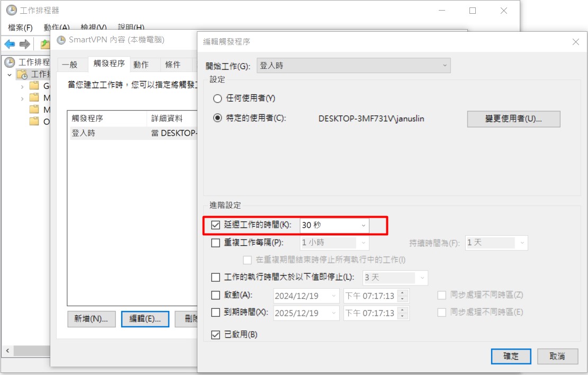Switch to the 一般 tab

(x=70, y=65)
